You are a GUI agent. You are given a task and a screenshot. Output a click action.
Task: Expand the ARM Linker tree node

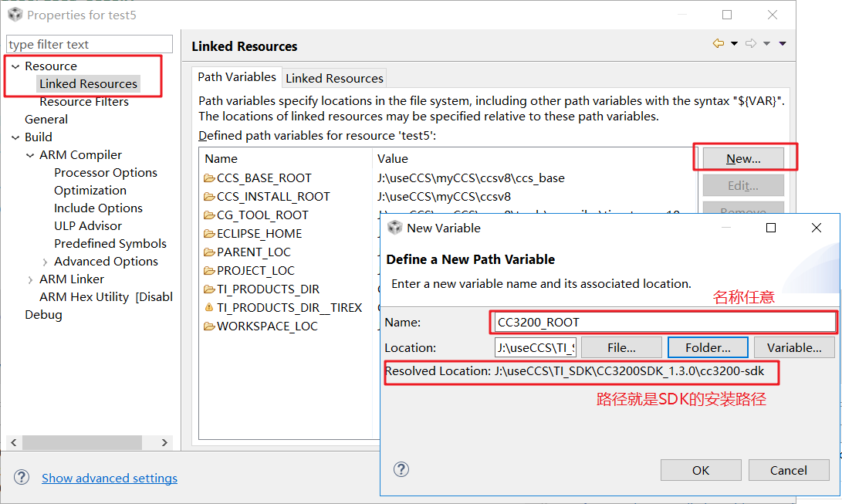coord(30,279)
